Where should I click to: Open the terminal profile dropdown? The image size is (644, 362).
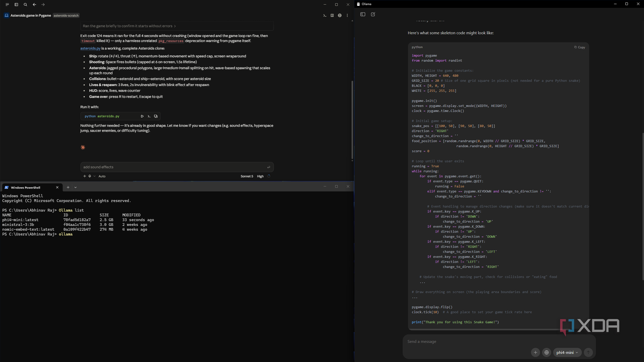75,188
